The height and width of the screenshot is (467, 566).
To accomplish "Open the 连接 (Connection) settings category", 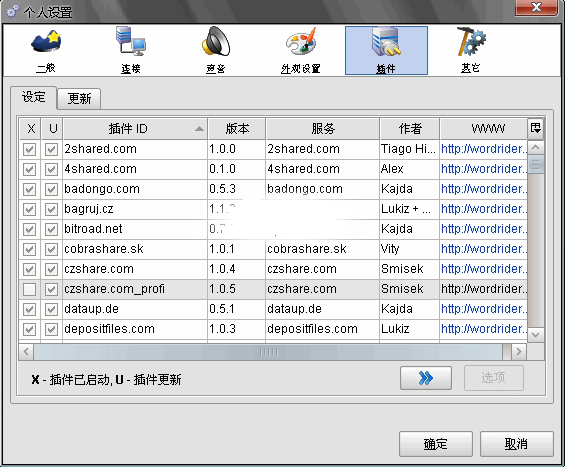I will (131, 51).
